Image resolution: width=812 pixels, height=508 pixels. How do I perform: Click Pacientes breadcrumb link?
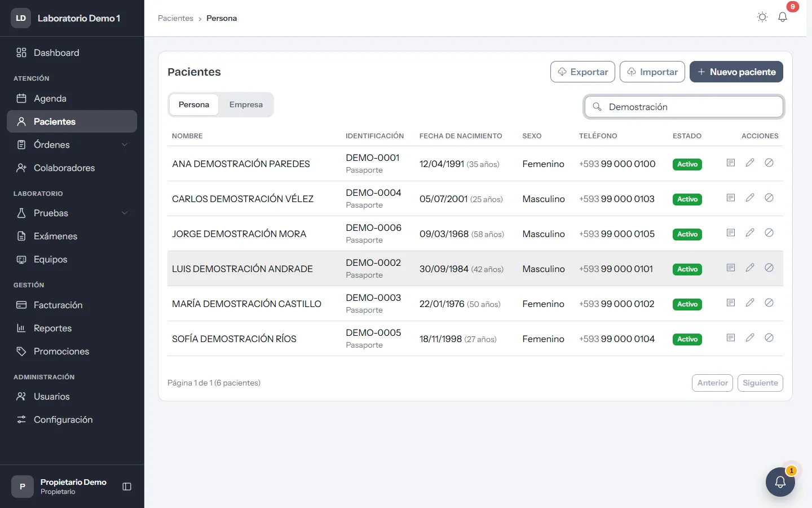(175, 18)
